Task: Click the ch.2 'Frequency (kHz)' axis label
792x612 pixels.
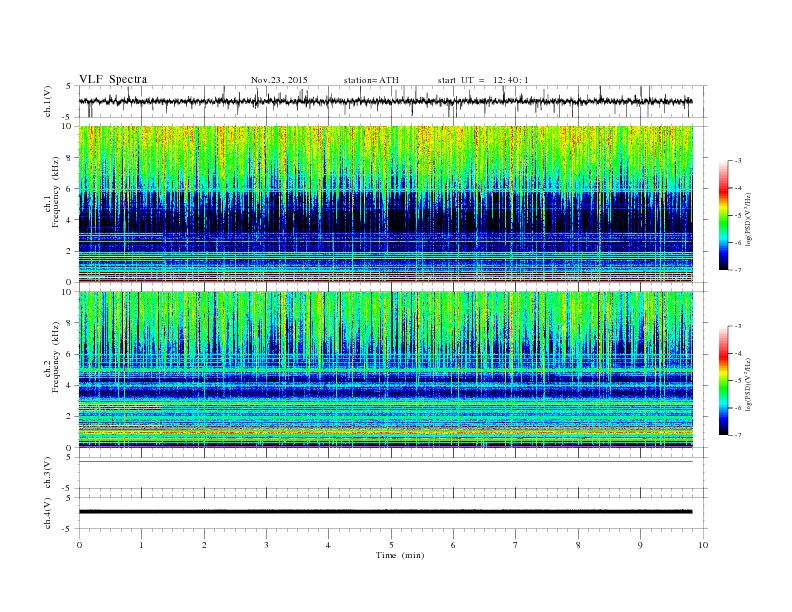Action: [56, 358]
